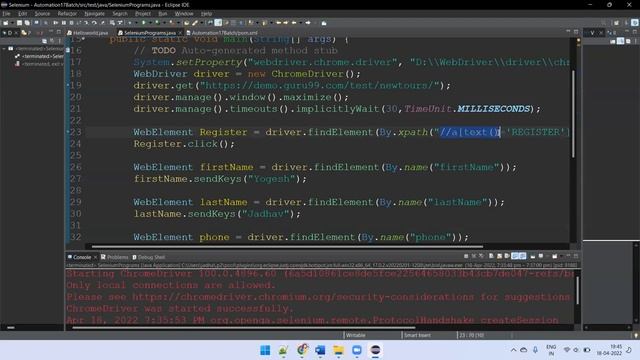Click the Console horizontal scrollbar
This screenshot has width=640, height=360.
(244, 327)
